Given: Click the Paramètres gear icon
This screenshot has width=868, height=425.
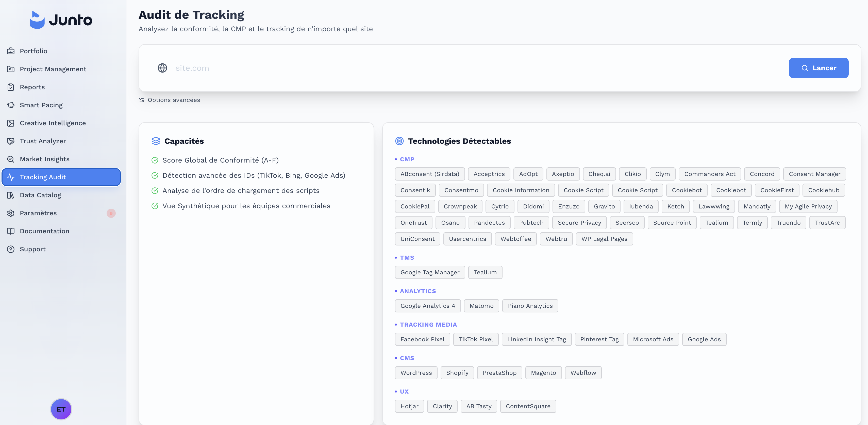Looking at the screenshot, I should (x=11, y=213).
